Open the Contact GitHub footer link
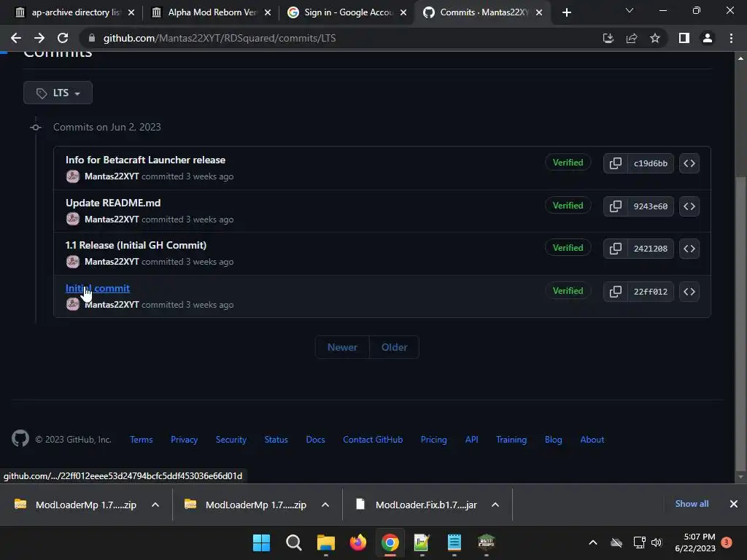 click(x=373, y=440)
